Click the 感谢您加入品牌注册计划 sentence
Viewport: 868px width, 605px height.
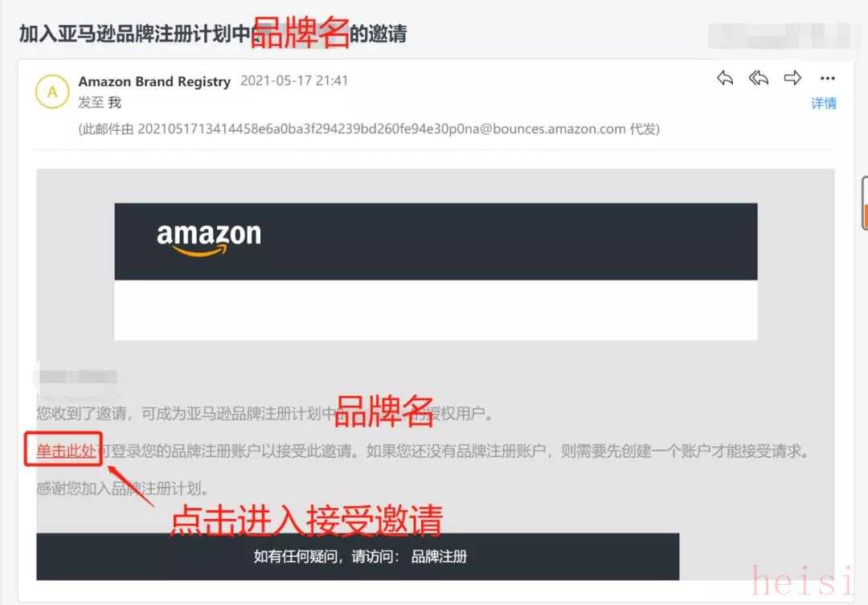[122, 488]
